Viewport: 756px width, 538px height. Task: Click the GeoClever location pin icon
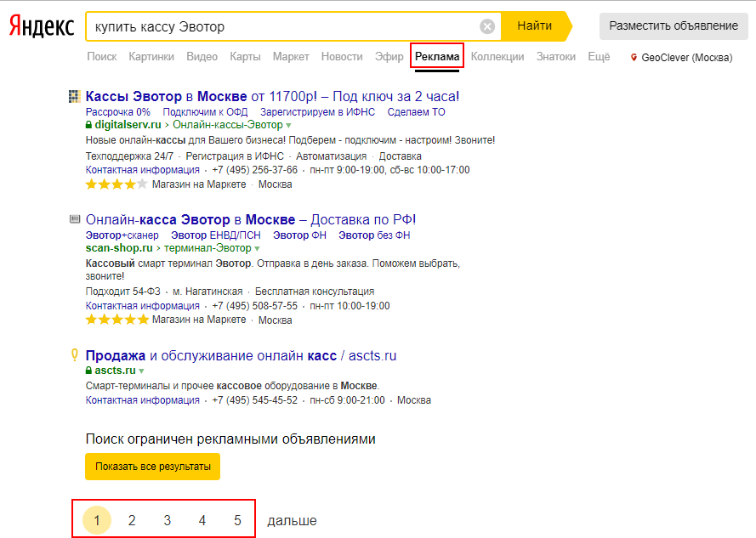click(x=634, y=57)
